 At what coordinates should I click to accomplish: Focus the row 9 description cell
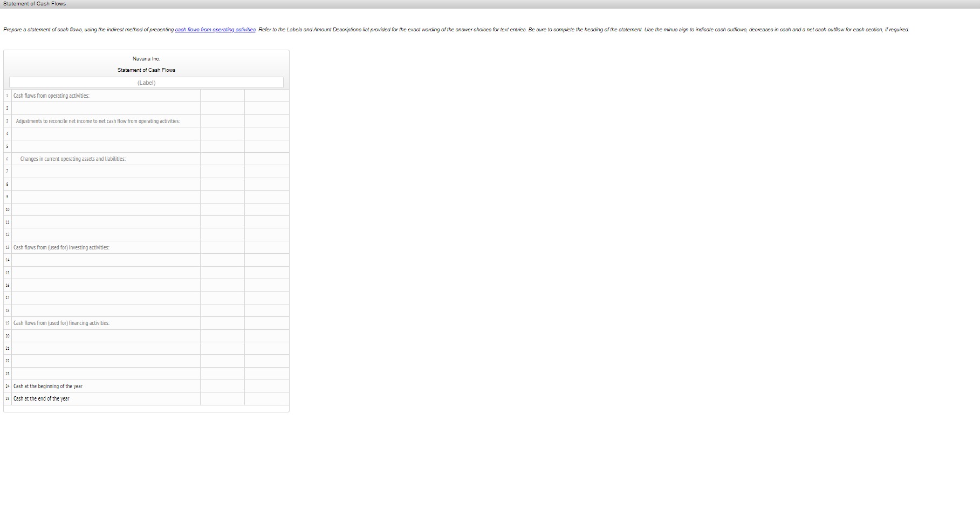106,197
